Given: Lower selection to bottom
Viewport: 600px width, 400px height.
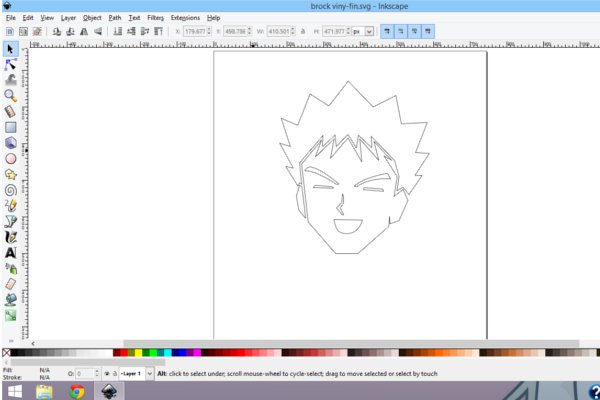Looking at the screenshot, I should (x=117, y=31).
